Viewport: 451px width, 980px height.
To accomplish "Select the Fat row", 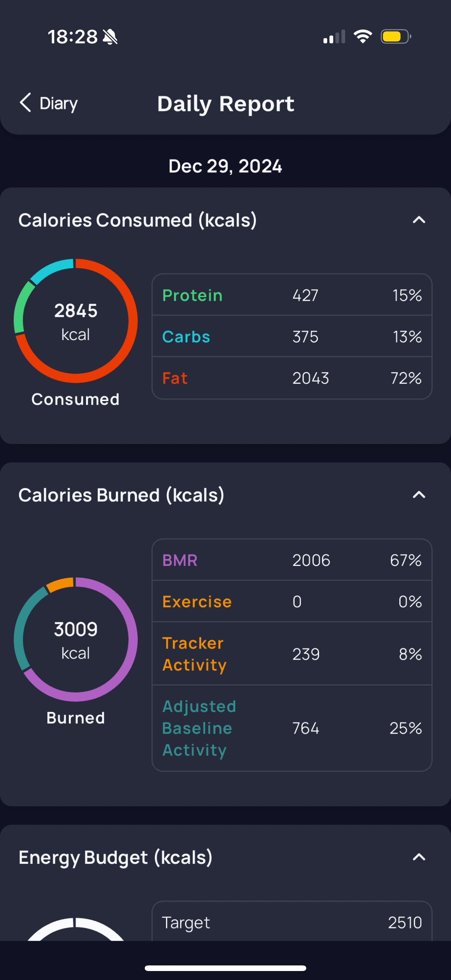I will coord(292,378).
